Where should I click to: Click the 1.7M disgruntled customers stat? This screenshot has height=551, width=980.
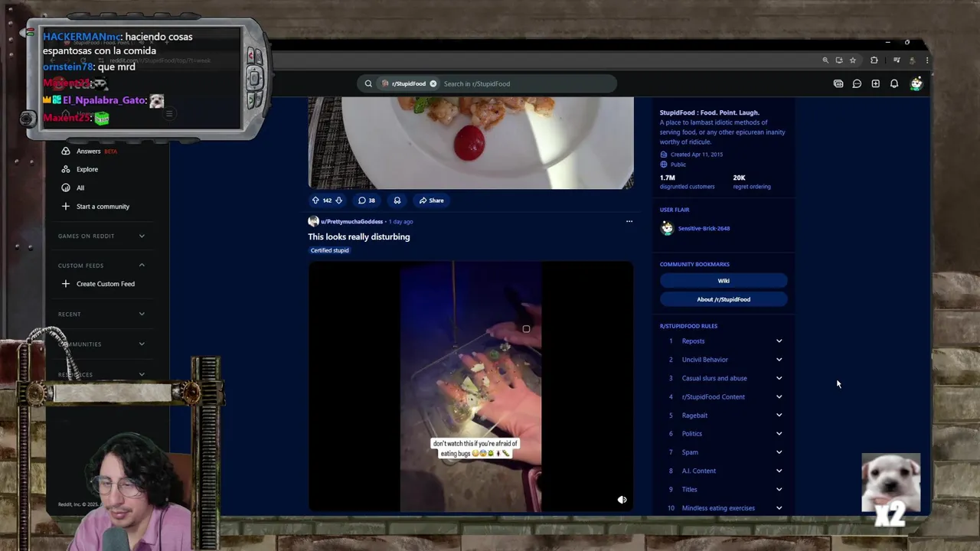pyautogui.click(x=687, y=181)
